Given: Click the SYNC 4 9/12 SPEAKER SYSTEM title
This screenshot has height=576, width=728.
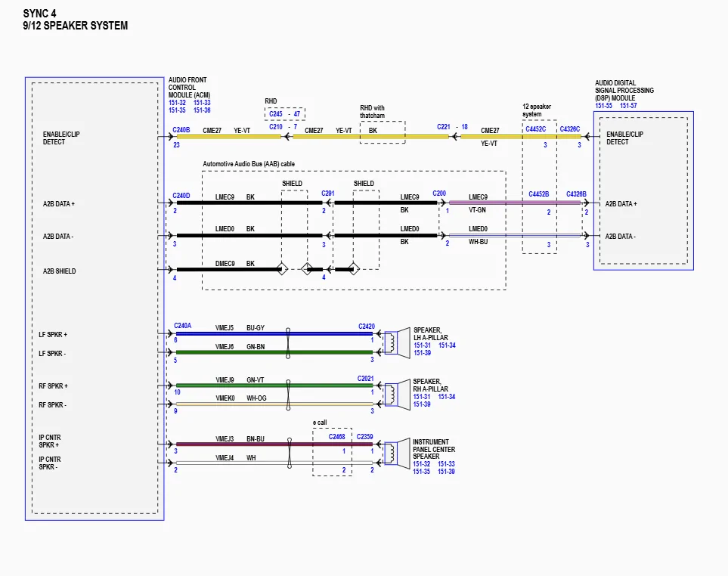Looking at the screenshot, I should (75, 20).
